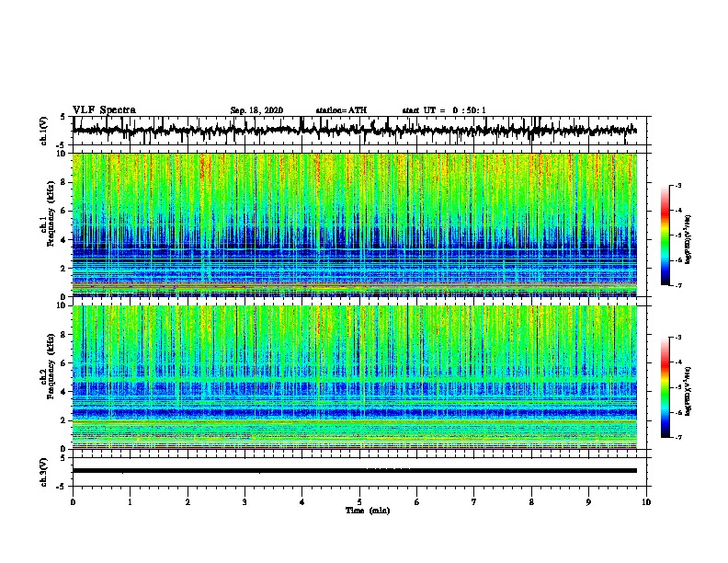
Task: Click the ch.1 "Frequency (kHz)" axis label
Action: (49, 214)
